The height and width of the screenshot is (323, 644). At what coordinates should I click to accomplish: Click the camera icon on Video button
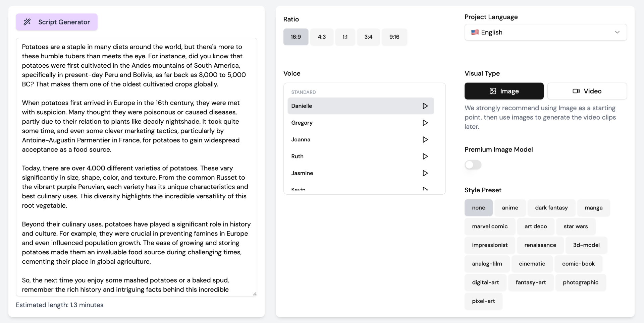576,91
